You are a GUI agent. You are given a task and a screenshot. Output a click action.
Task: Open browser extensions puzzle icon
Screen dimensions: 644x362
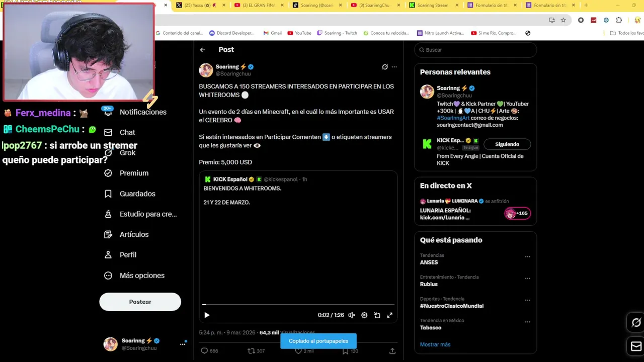tap(619, 20)
